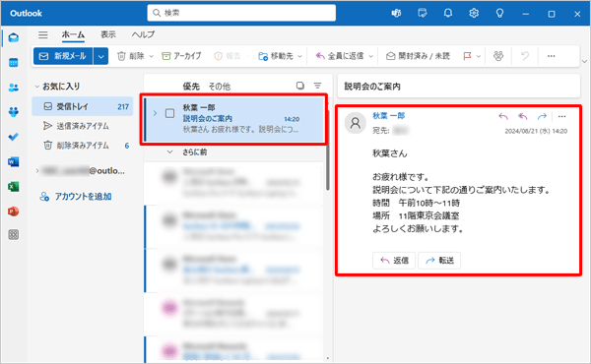Tick checkbox for 説明会のご案内 message

click(x=170, y=113)
